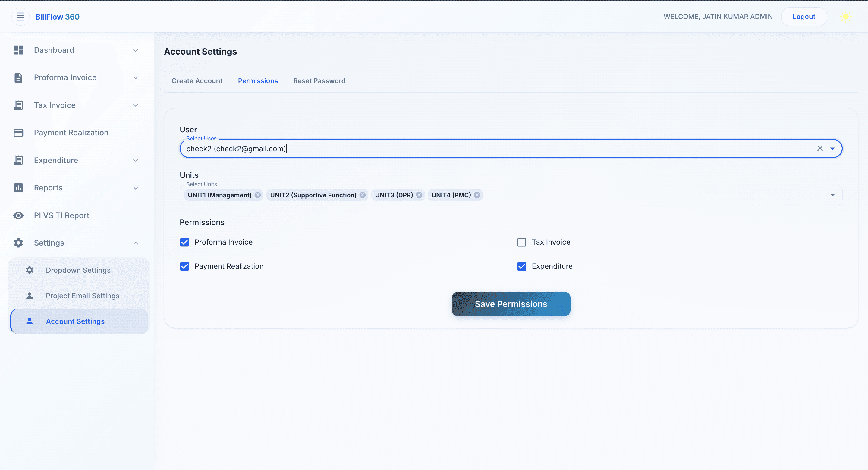Click the Reports bar chart icon
868x470 pixels.
coord(18,188)
